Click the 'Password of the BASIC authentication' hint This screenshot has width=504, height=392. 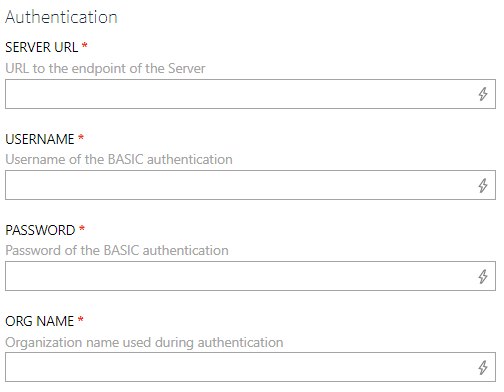pyautogui.click(x=117, y=250)
